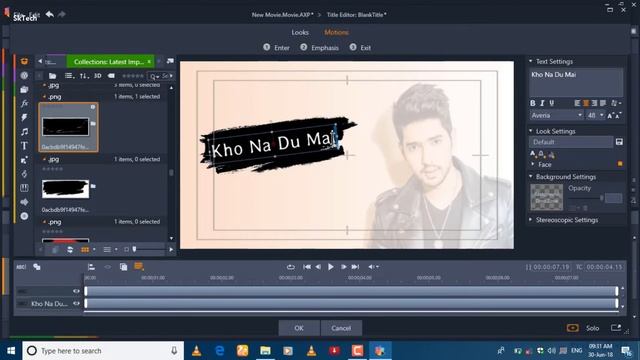
Task: Click the undo arrow at top left
Action: coord(50,14)
